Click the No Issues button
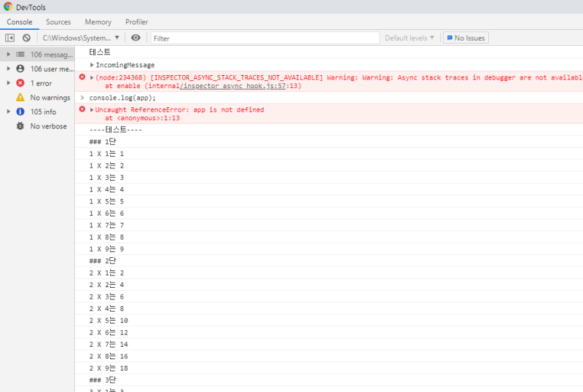The image size is (583, 392). pyautogui.click(x=466, y=38)
